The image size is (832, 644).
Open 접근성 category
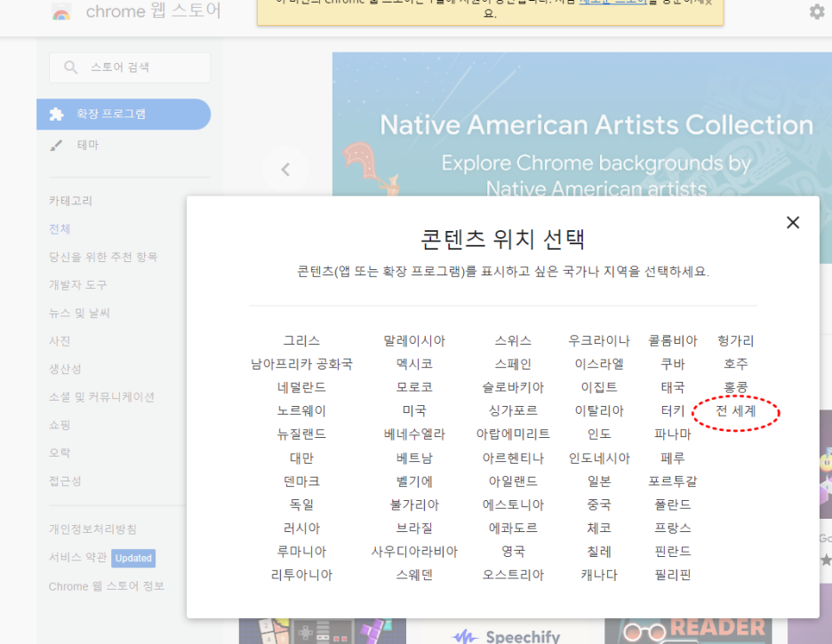pos(65,481)
